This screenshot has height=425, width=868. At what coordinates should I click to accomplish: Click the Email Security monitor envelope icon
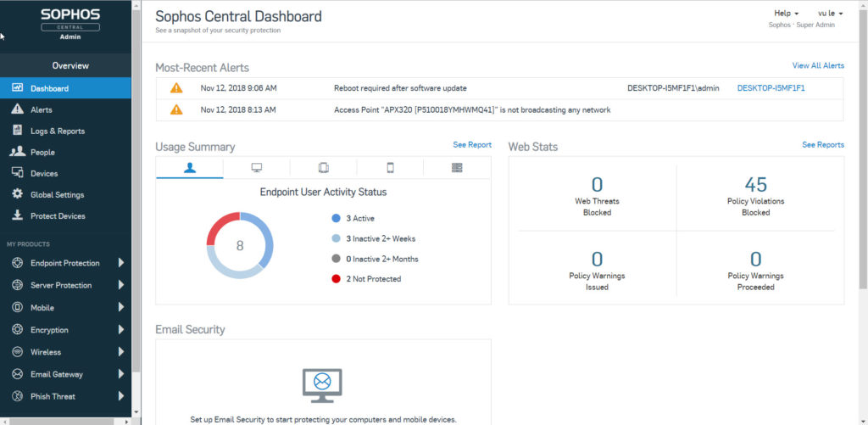[x=322, y=386]
